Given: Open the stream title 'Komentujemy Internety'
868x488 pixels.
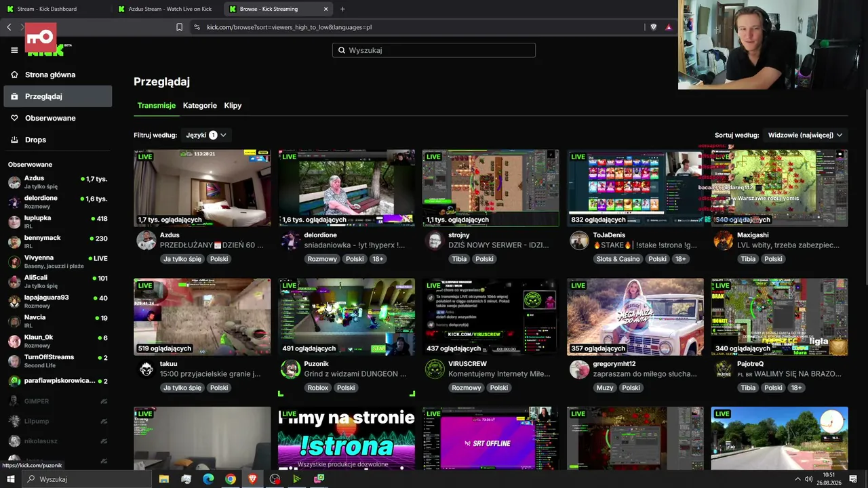Looking at the screenshot, I should [x=499, y=374].
